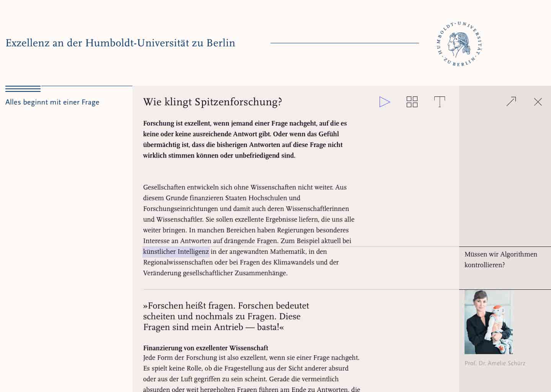Click the Humboldt-Universität zu Berlin seal logo
Screen dimensions: 551x392
tap(459, 44)
